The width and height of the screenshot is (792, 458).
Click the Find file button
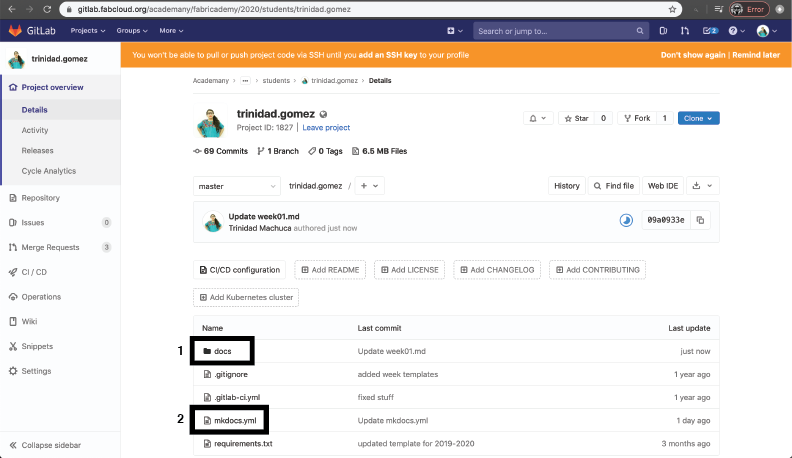[x=614, y=186]
